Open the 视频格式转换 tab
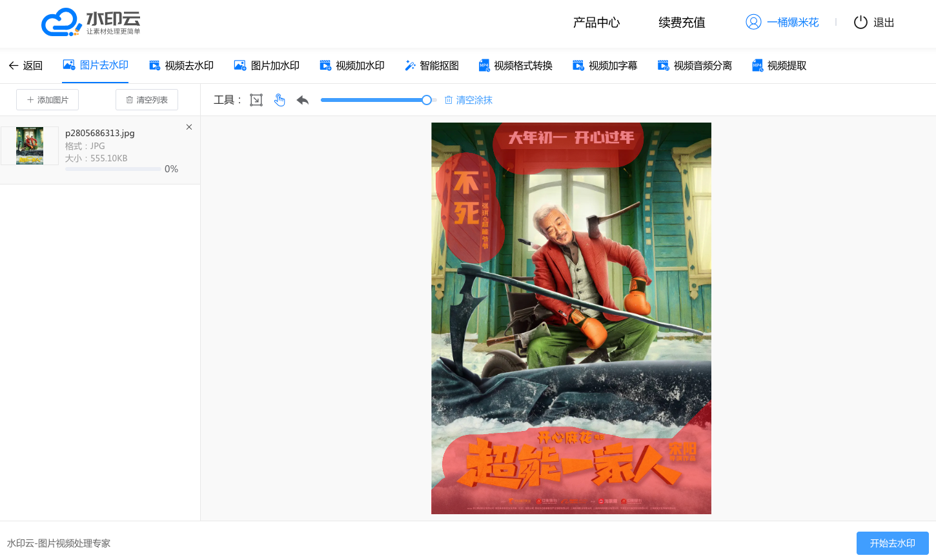Screen dimensions: 936x560 [516, 66]
